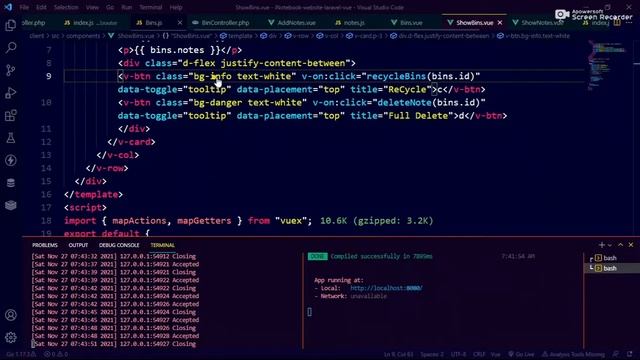Open the Run and Debug view
This screenshot has height=360, width=640.
pos(11,93)
